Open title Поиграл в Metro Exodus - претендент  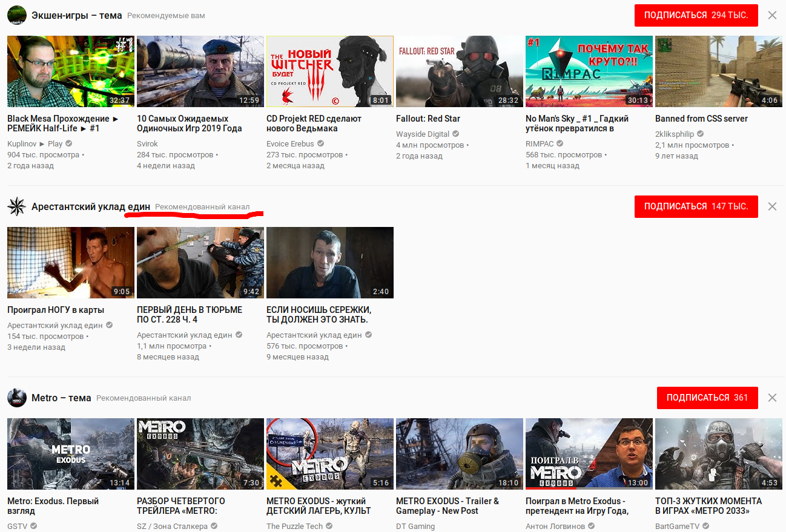578,506
